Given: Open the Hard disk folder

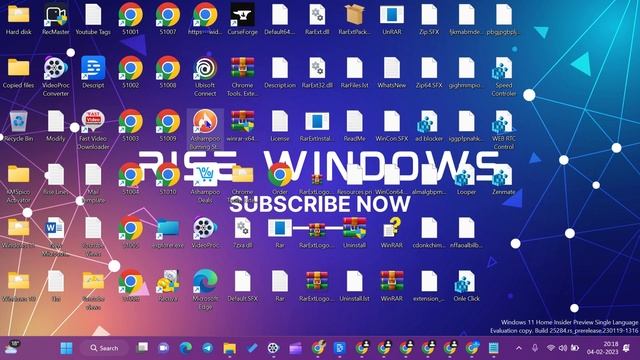Looking at the screenshot, I should pyautogui.click(x=18, y=19).
